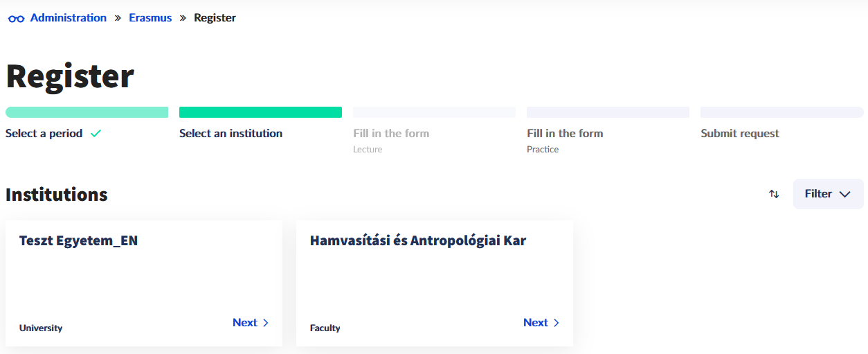This screenshot has height=354, width=868.
Task: Jump to the Submit request step
Action: [x=740, y=134]
